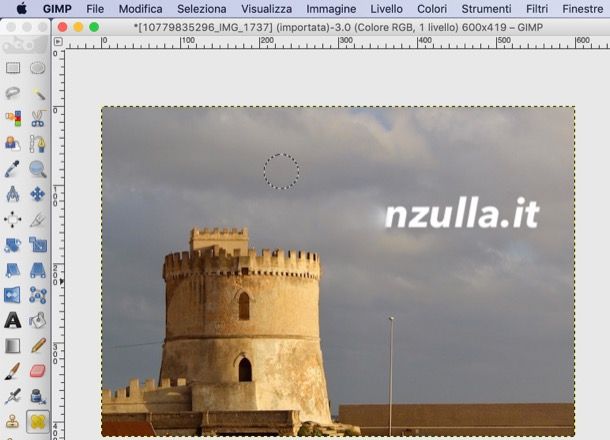Select the Ellipse Select tool
The image size is (610, 440).
(x=37, y=68)
